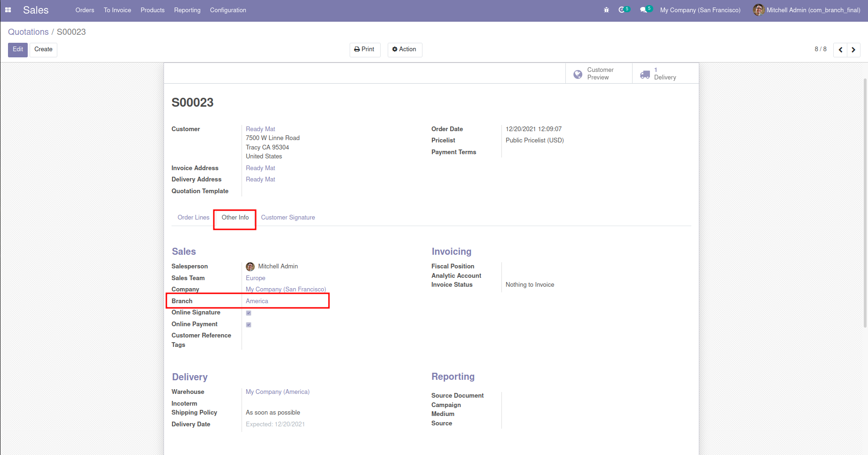Open the apps grid menu icon
868x455 pixels.
point(8,10)
